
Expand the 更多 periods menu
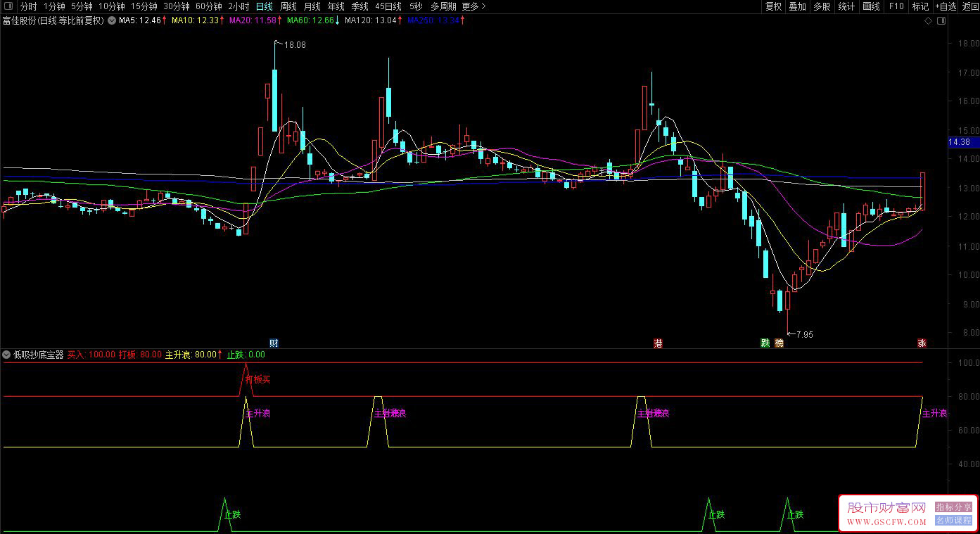tap(473, 6)
